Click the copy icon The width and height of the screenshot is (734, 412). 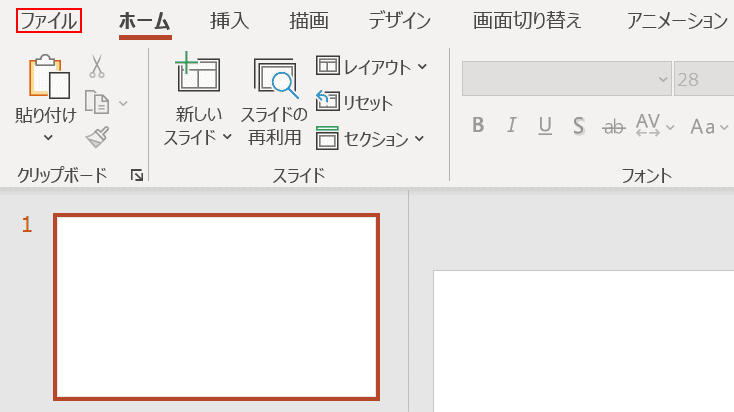(97, 102)
